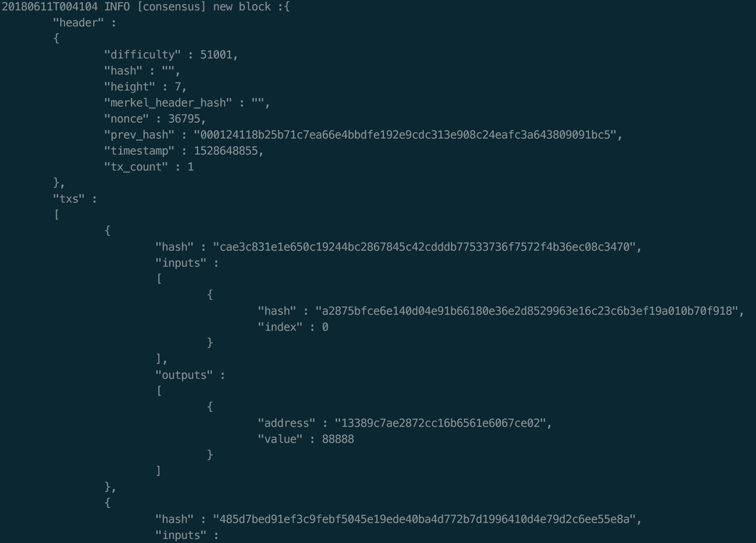The width and height of the screenshot is (756, 543).
Task: Click the prev_hash string starting 000124118b25
Action: point(405,135)
